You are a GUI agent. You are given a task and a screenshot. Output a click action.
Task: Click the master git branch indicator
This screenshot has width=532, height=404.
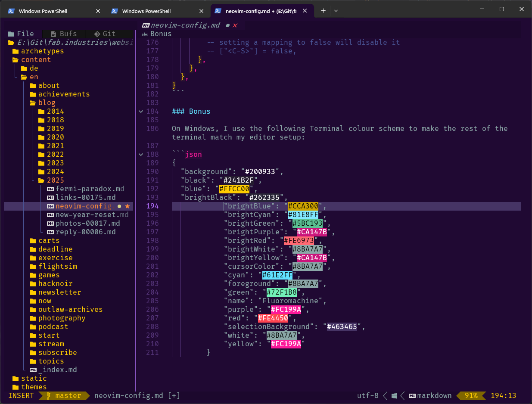(64, 395)
